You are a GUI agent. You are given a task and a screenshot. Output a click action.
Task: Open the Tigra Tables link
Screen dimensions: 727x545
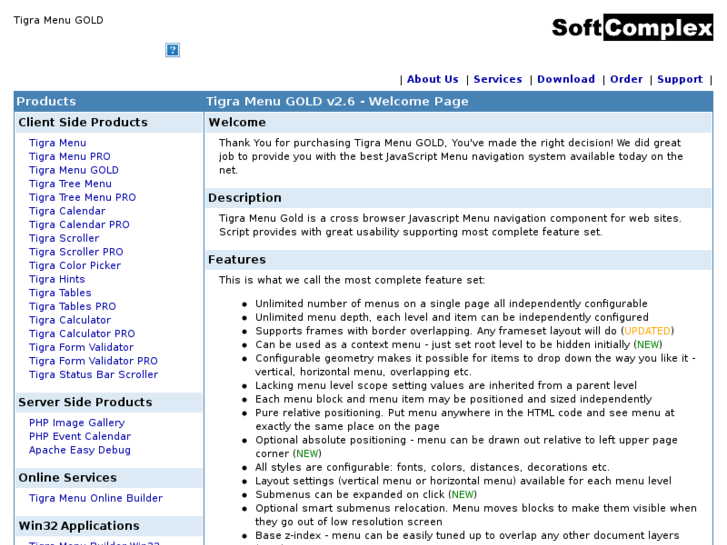point(60,293)
